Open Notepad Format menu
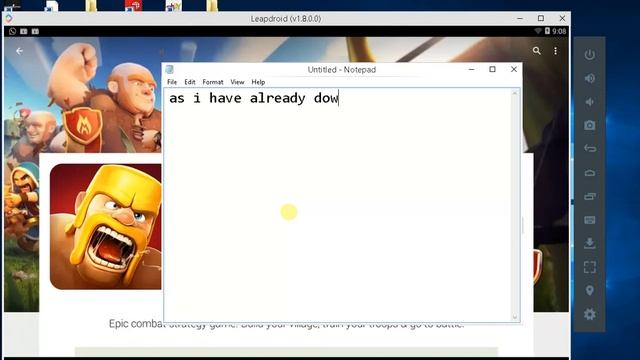The height and width of the screenshot is (360, 640). click(213, 82)
